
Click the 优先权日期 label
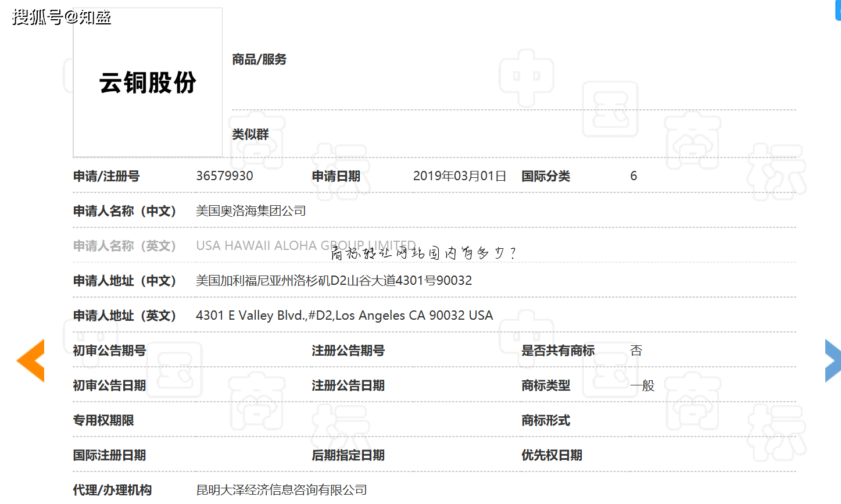click(x=552, y=455)
